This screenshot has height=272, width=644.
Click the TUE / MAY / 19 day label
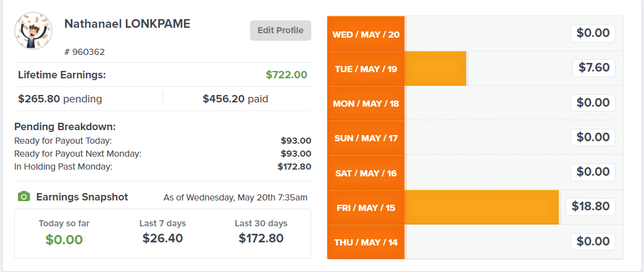click(366, 68)
